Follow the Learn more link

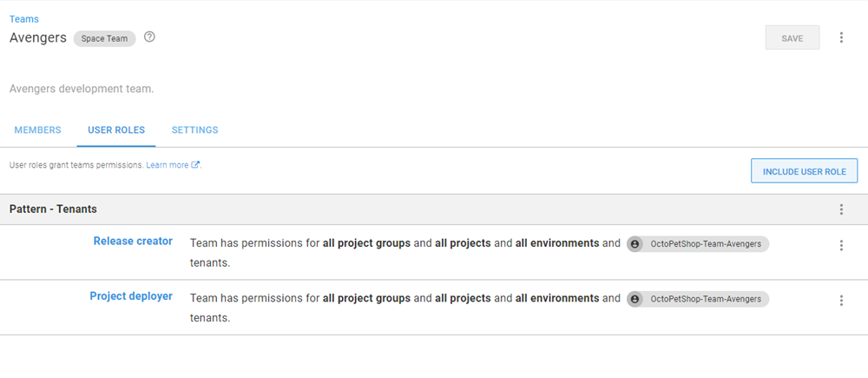pyautogui.click(x=168, y=165)
